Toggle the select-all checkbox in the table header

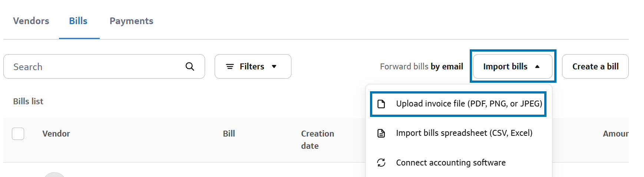click(x=18, y=134)
